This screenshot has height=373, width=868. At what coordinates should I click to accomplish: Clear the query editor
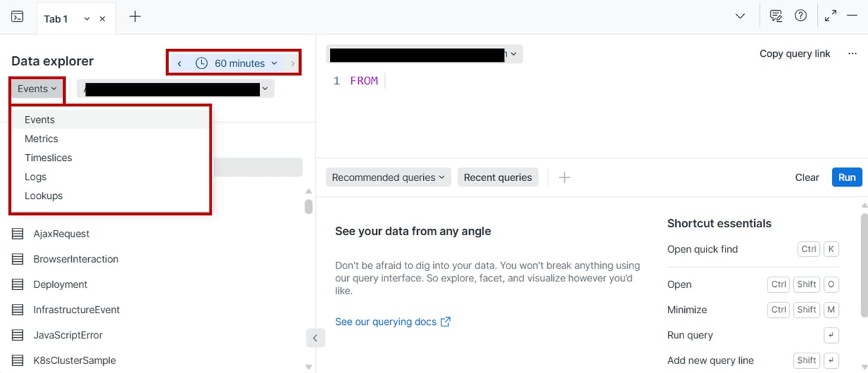(x=807, y=177)
